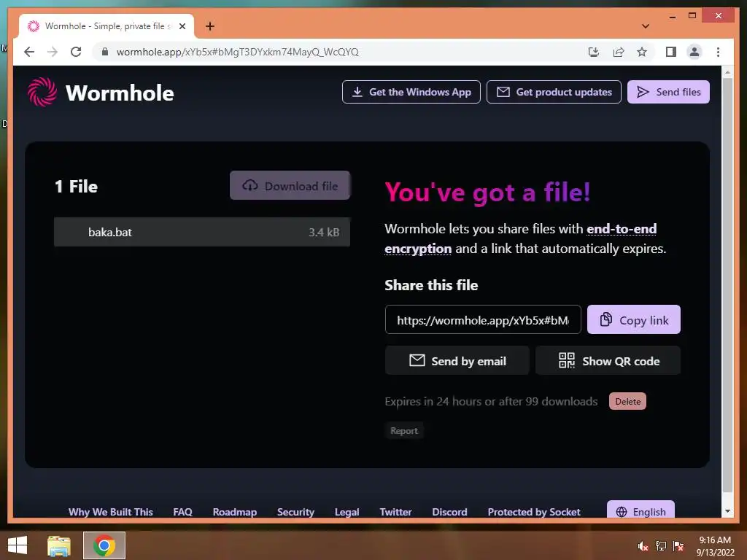
Task: Click the Wormhole swirl logo
Action: tap(42, 92)
